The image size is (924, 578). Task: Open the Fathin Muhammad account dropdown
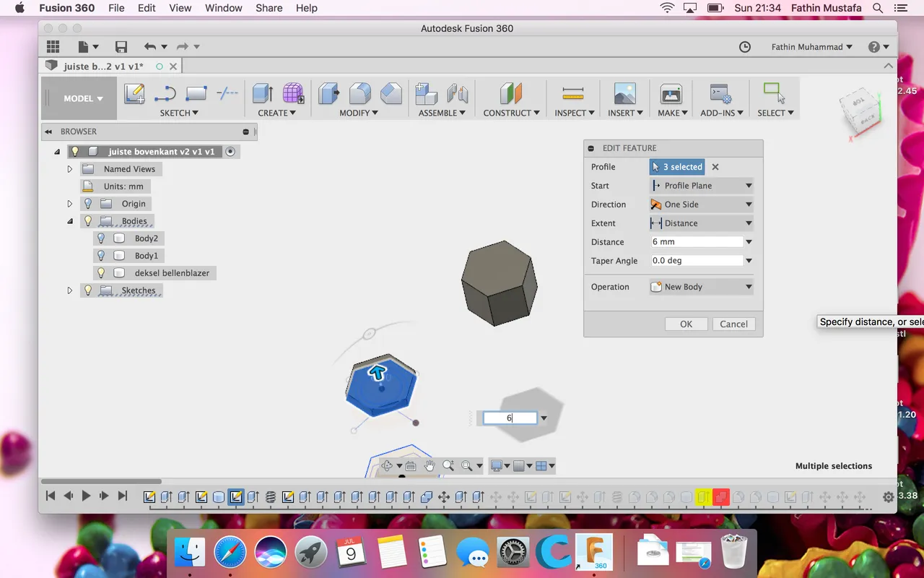point(811,47)
